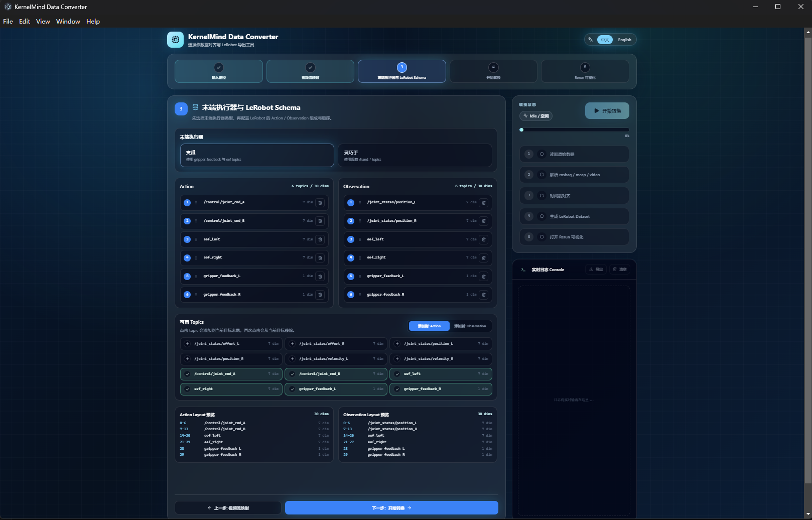
Task: Click the translate icon beside 中文
Action: pos(591,40)
